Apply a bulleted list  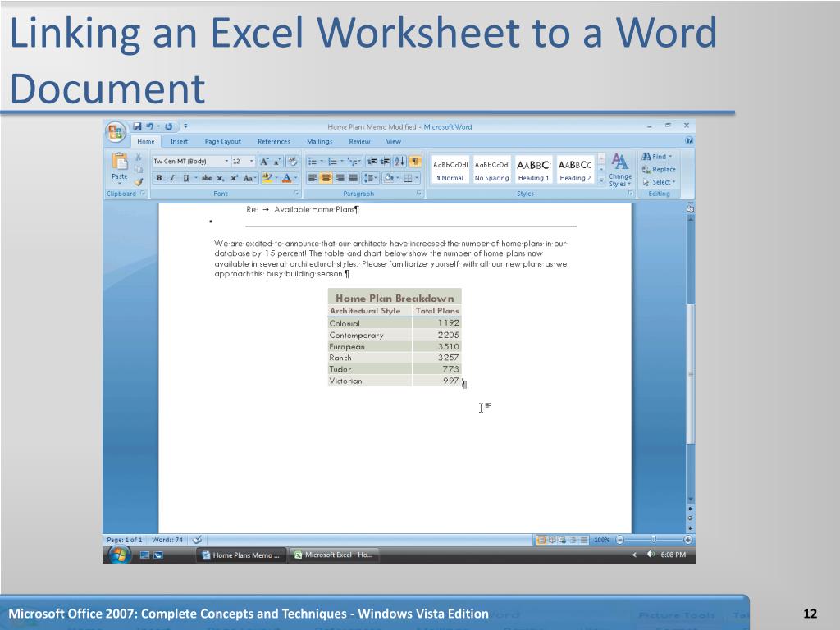(x=313, y=162)
